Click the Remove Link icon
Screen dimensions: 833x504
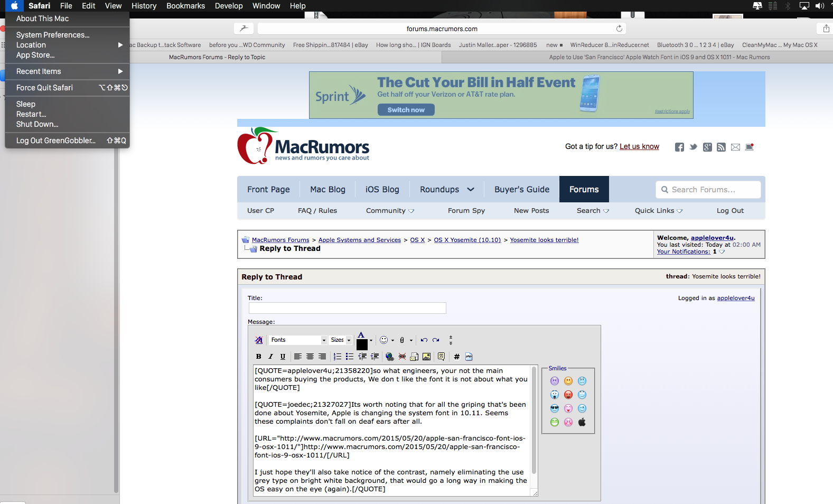click(402, 357)
